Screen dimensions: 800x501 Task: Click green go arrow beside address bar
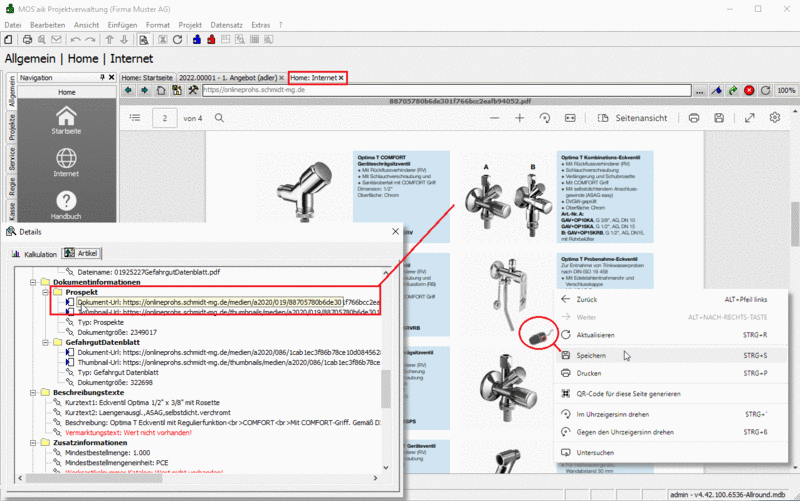point(733,90)
